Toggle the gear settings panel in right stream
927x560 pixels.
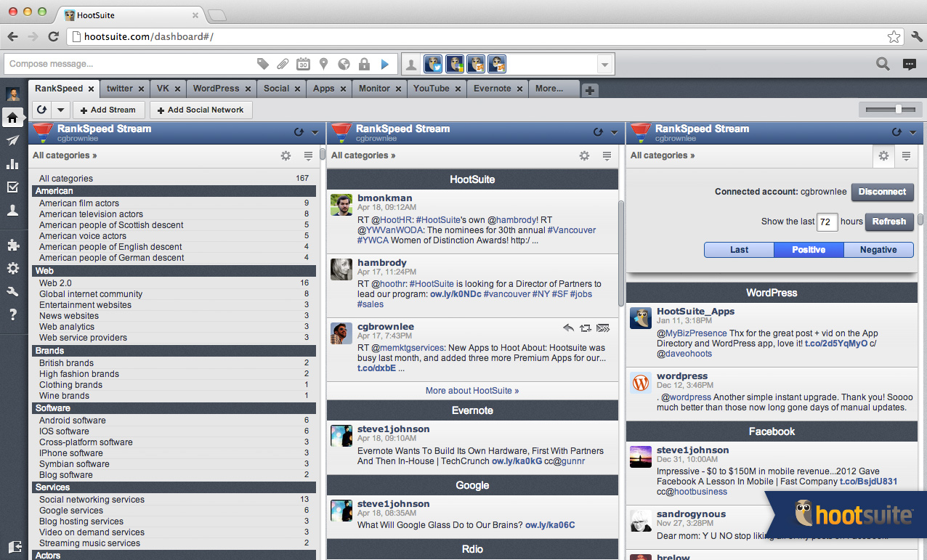pyautogui.click(x=883, y=155)
